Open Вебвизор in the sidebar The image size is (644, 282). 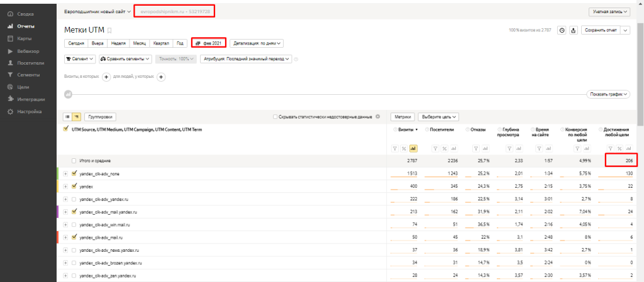(28, 51)
